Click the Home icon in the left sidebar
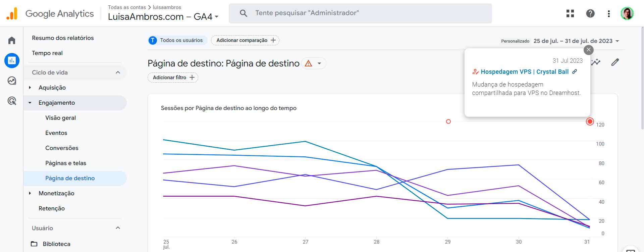This screenshot has height=252, width=644. [11, 40]
